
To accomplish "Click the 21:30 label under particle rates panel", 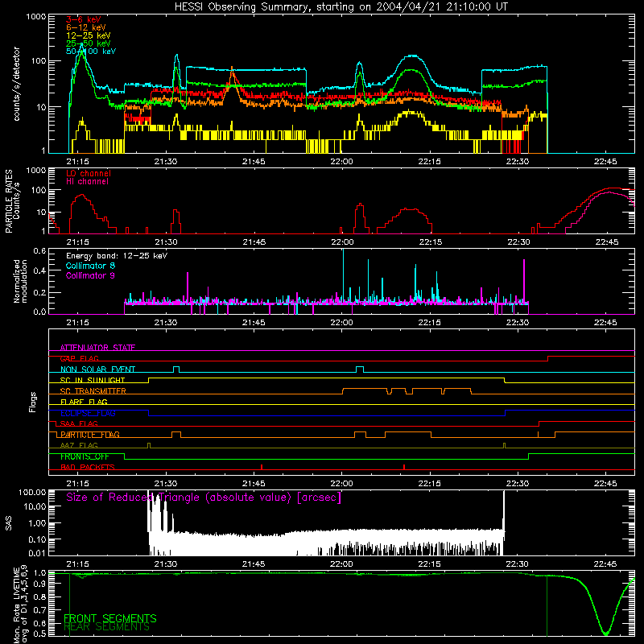I will click(x=166, y=242).
